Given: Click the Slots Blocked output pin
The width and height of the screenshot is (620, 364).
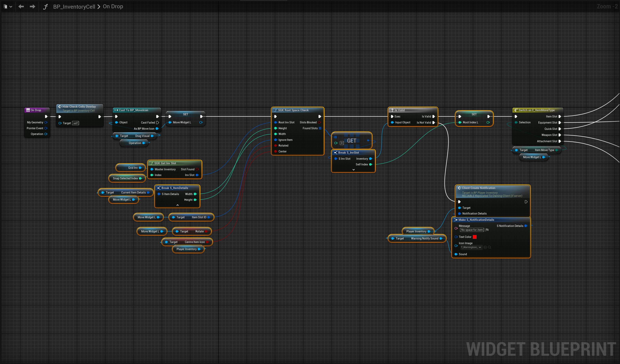Looking at the screenshot, I should coord(319,123).
